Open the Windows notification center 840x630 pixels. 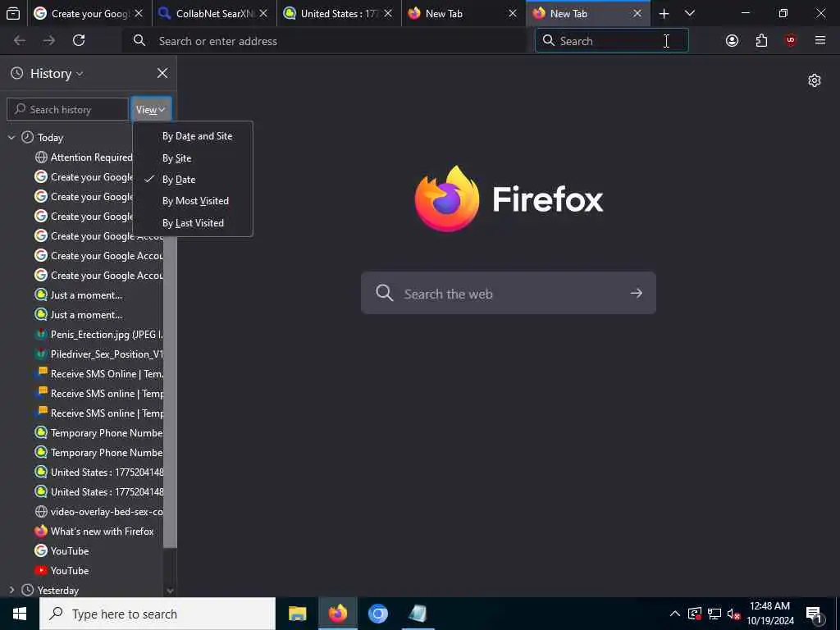pos(815,614)
